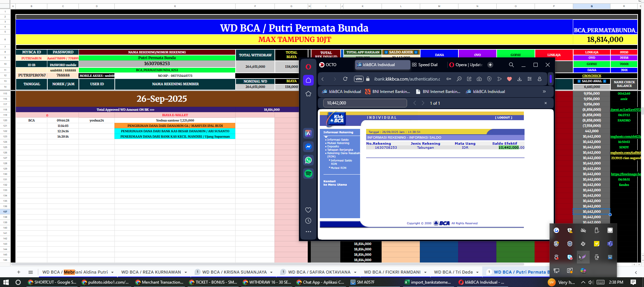Open first BNI Internet Banking bookmark
The width and height of the screenshot is (644, 287).
[x=387, y=91]
